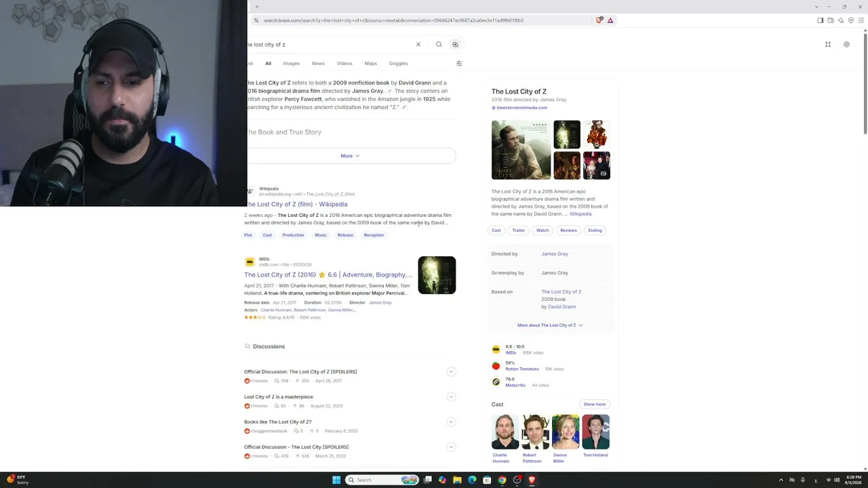Image resolution: width=868 pixels, height=488 pixels.
Task: Click the Trailer chip in the info panel
Action: [x=518, y=230]
